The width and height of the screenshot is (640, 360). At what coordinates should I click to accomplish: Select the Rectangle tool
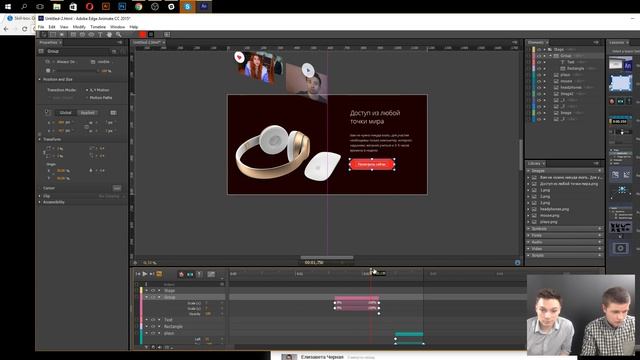pos(73,35)
